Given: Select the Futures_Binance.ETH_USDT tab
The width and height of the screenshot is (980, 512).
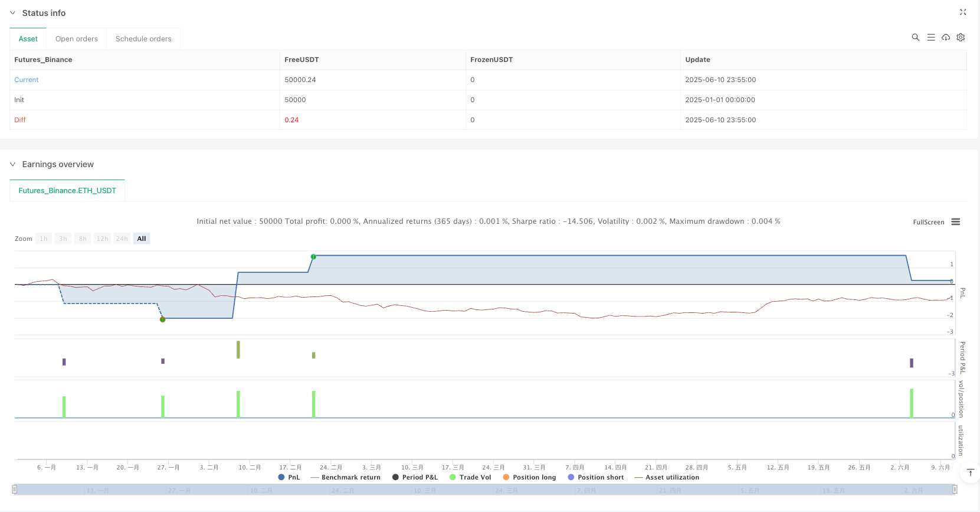Looking at the screenshot, I should (x=67, y=191).
